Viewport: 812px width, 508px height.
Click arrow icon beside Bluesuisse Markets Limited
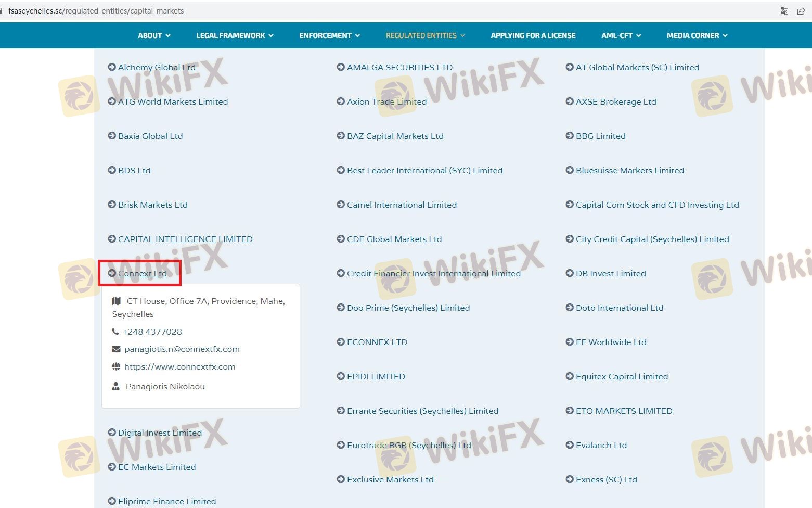(x=570, y=170)
